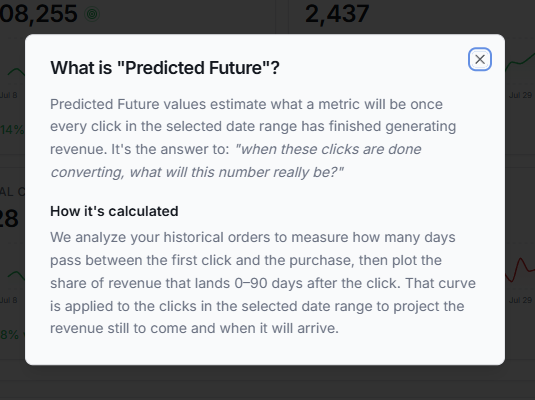Click the paragraph starting 'We analyze your historical'
Viewport: 535px width, 400px height.
tap(263, 283)
